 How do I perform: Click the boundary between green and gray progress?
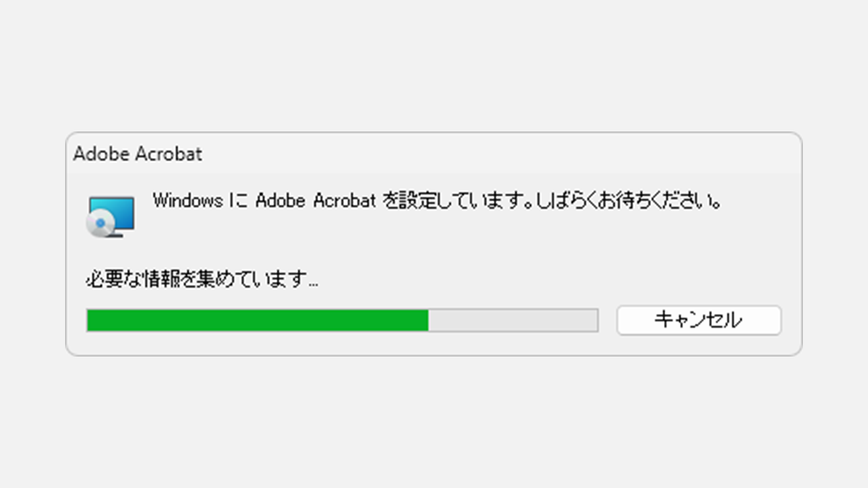tap(429, 321)
